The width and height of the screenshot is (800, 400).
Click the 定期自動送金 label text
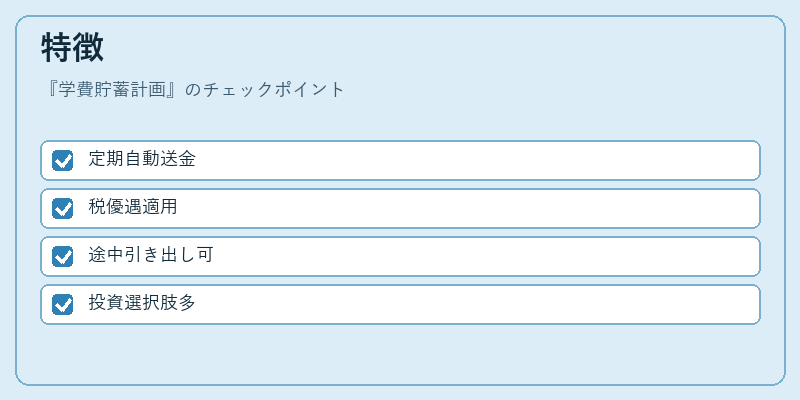tap(142, 160)
